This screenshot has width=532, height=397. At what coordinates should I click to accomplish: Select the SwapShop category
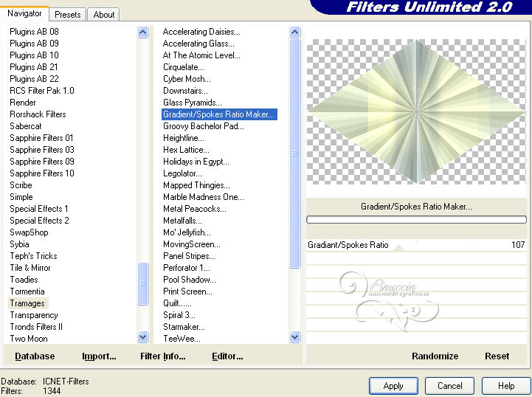click(30, 232)
